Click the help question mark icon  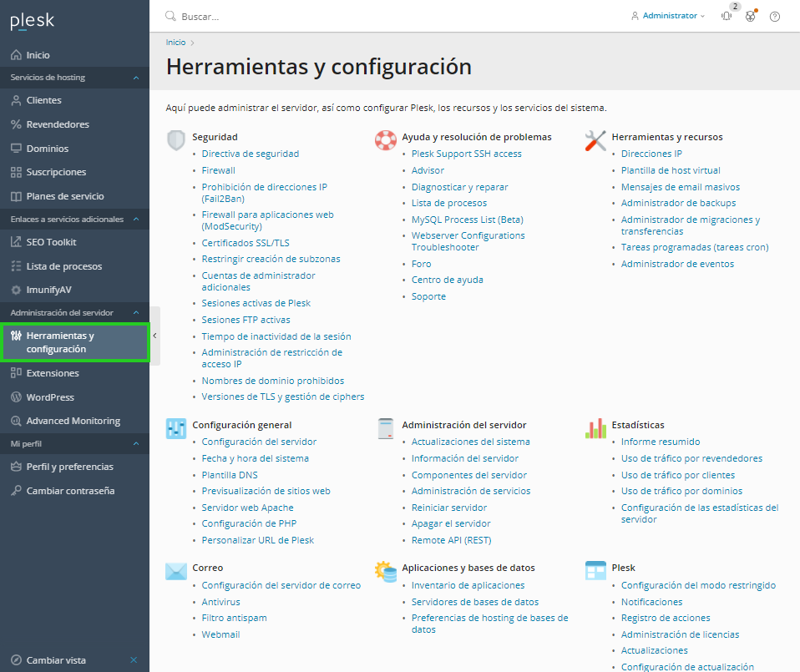(x=774, y=17)
